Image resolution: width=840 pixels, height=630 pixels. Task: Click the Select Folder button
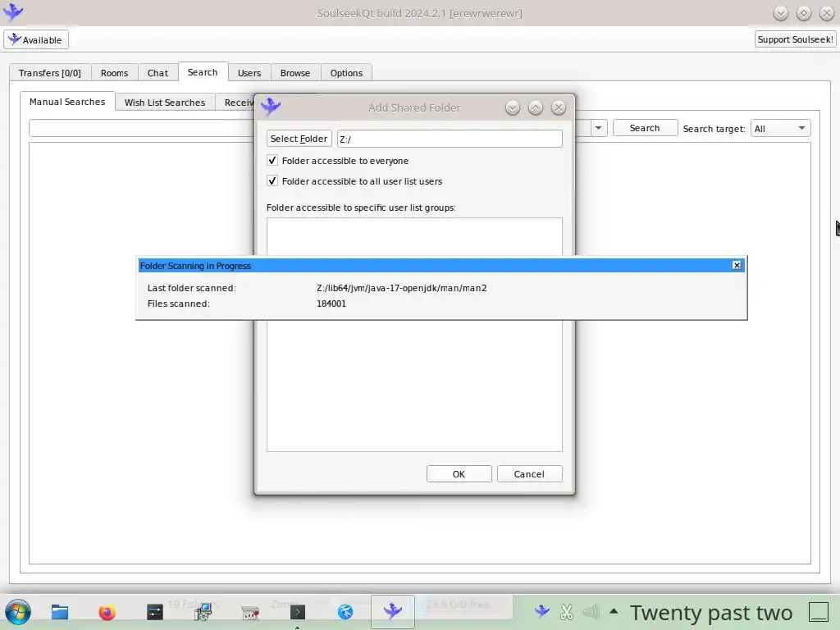299,138
